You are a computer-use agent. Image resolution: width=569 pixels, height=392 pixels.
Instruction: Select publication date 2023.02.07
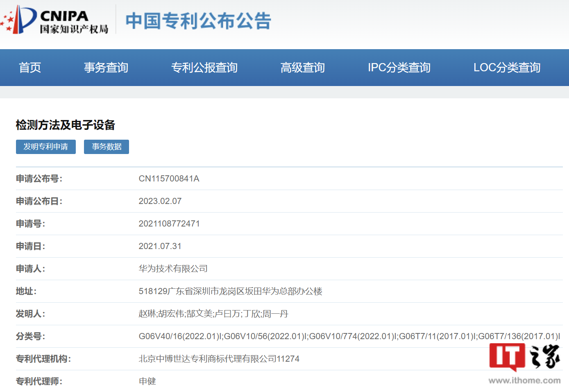[x=160, y=201]
